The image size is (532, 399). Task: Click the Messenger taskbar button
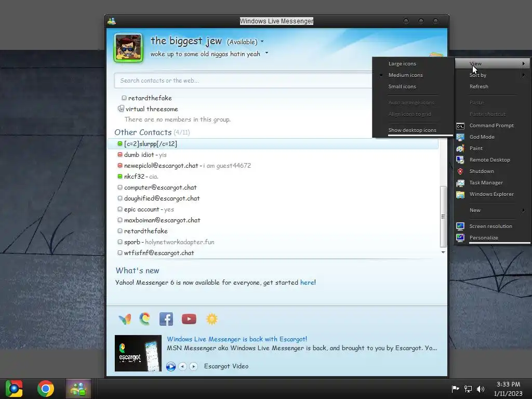point(78,389)
